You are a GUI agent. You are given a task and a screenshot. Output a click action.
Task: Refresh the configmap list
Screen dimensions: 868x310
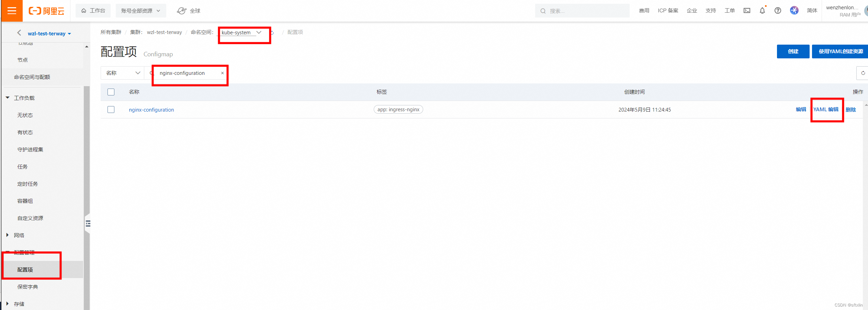point(863,73)
